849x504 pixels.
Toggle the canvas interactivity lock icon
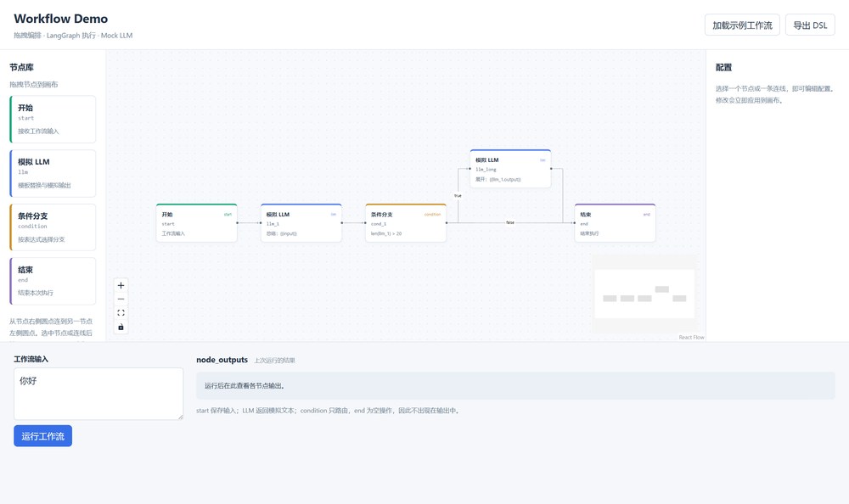pos(121,327)
